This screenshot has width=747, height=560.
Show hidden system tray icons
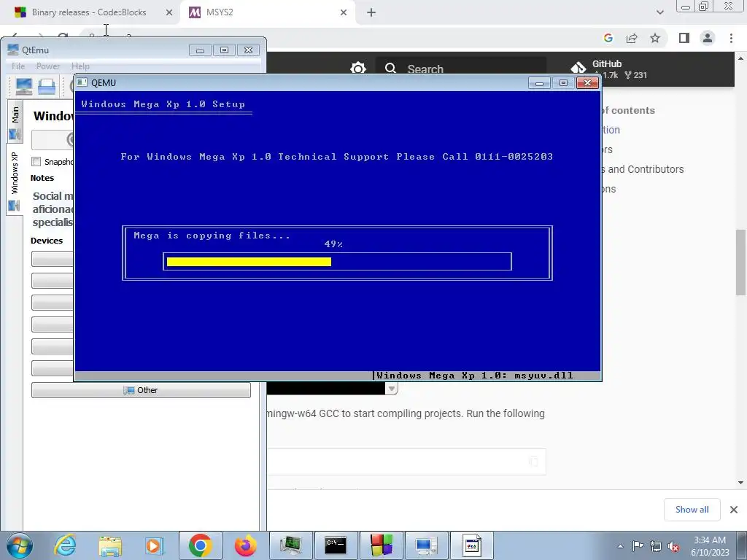[620, 546]
